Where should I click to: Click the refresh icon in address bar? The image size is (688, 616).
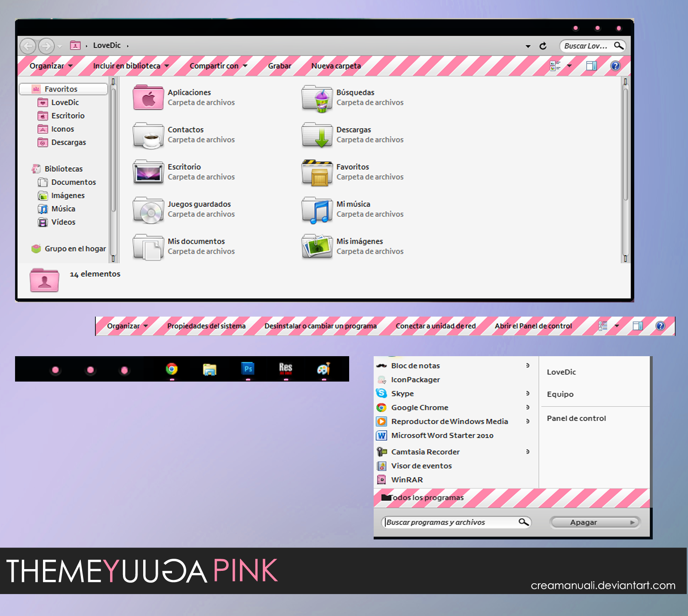[543, 46]
